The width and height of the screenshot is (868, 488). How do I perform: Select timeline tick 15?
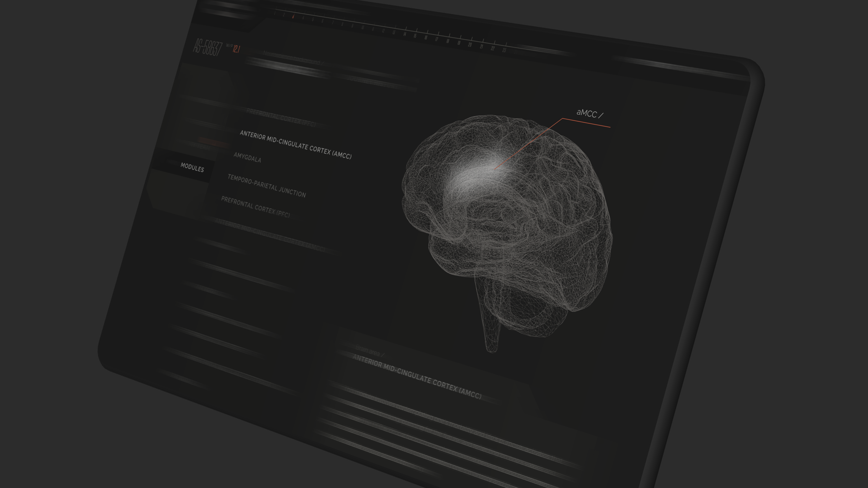click(x=415, y=36)
